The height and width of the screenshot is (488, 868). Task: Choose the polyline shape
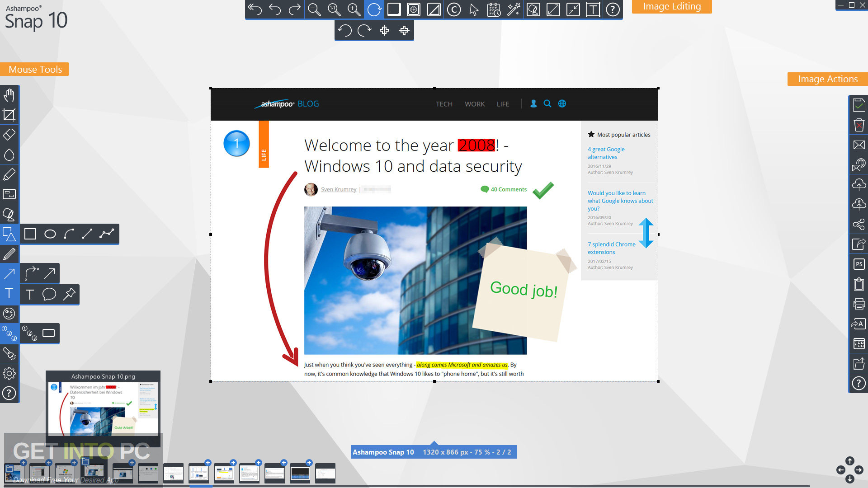click(107, 234)
